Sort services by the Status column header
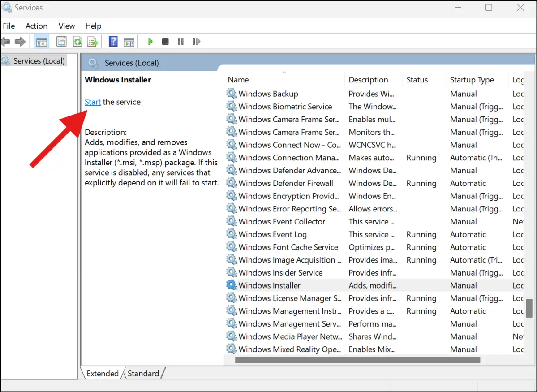537x392 pixels. 417,79
